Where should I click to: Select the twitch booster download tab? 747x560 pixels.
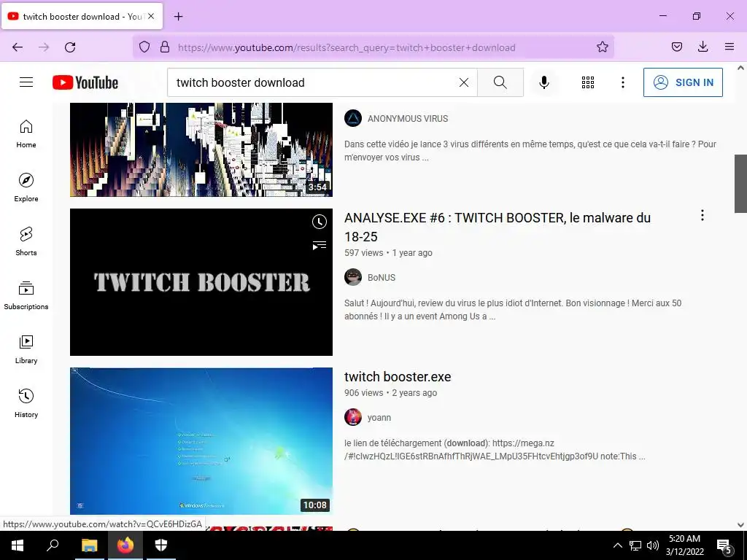[x=82, y=16]
